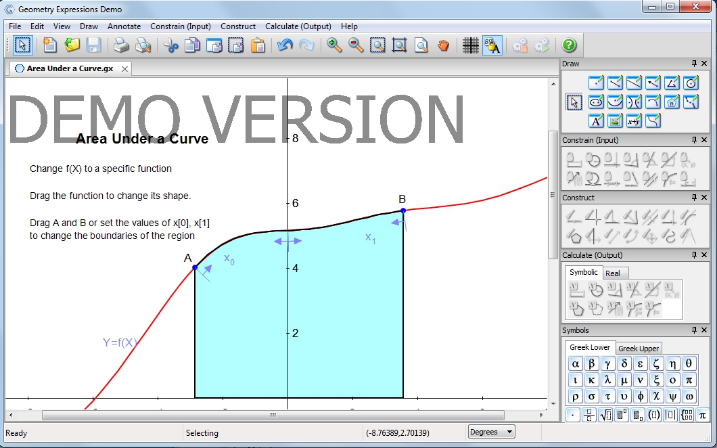Open the Construct menu
This screenshot has width=717, height=448.
pyautogui.click(x=238, y=26)
